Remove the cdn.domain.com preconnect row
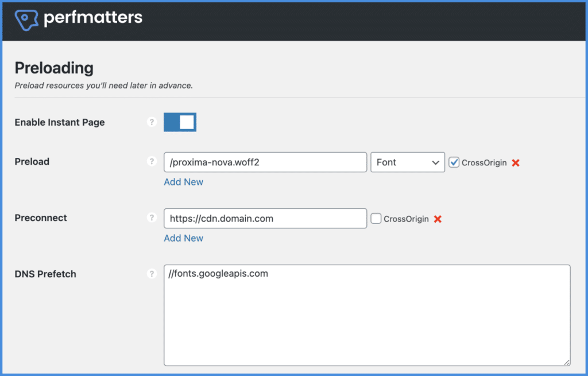 pos(438,219)
